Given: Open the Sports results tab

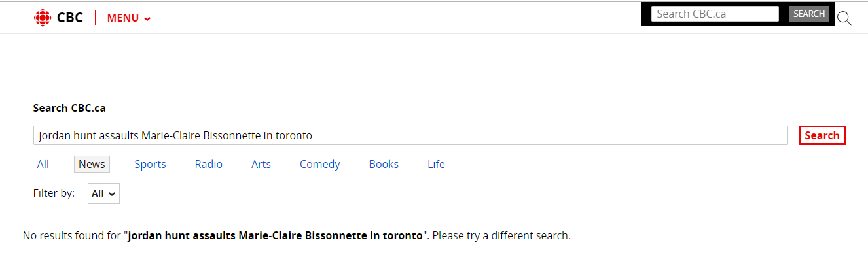Looking at the screenshot, I should tap(150, 164).
